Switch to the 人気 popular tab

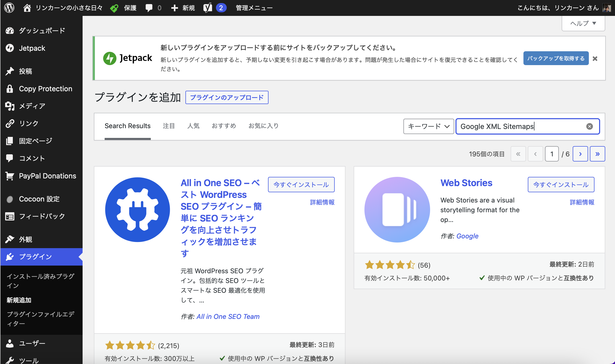click(x=193, y=126)
